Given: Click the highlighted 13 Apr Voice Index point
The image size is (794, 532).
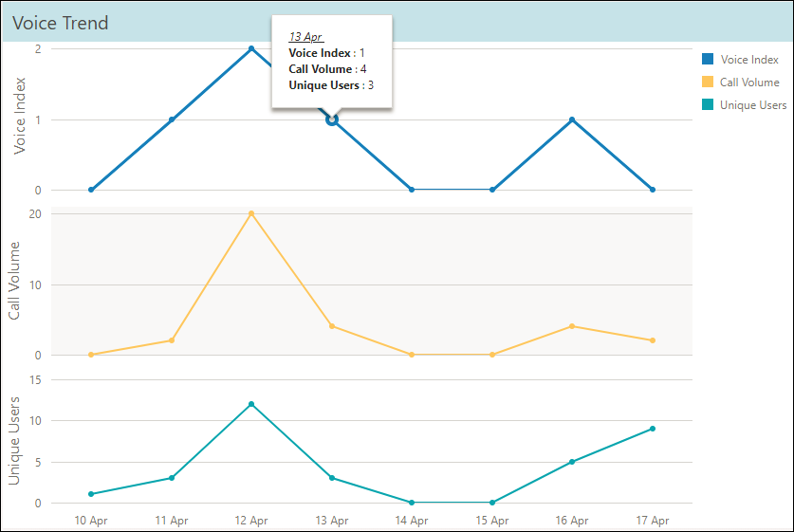Looking at the screenshot, I should 332,119.
